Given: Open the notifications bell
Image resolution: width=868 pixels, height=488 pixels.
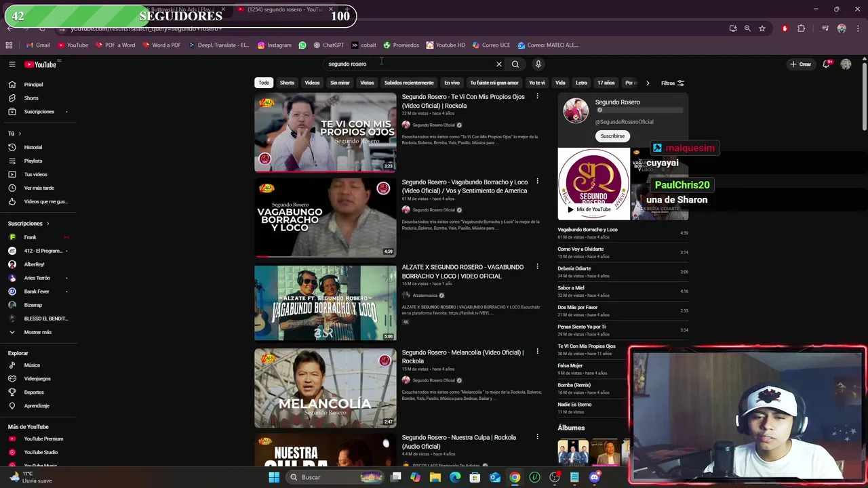Looking at the screenshot, I should pos(827,64).
